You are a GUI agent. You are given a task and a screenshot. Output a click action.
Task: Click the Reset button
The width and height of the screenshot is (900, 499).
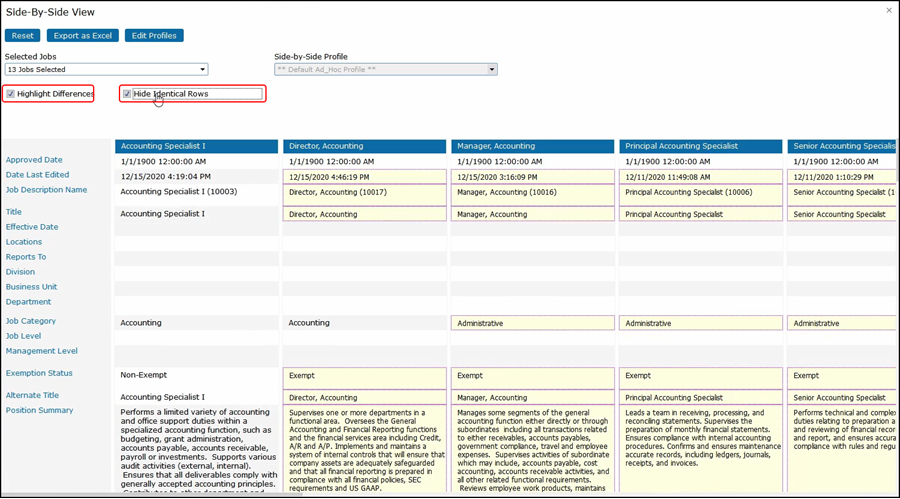(x=23, y=36)
